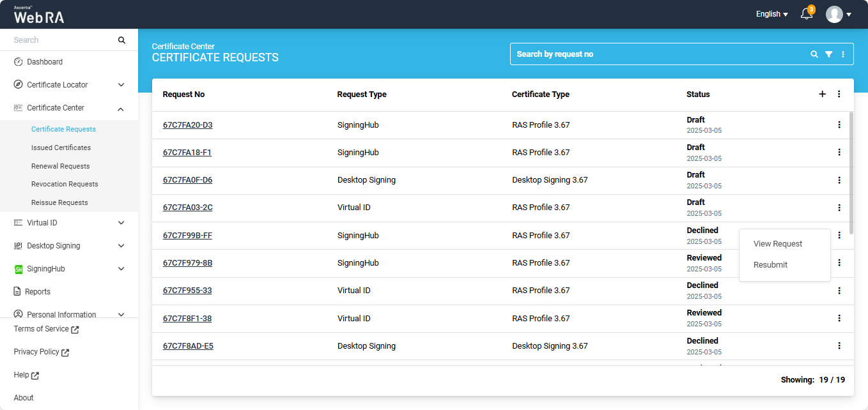Click the notifications bell icon

807,14
